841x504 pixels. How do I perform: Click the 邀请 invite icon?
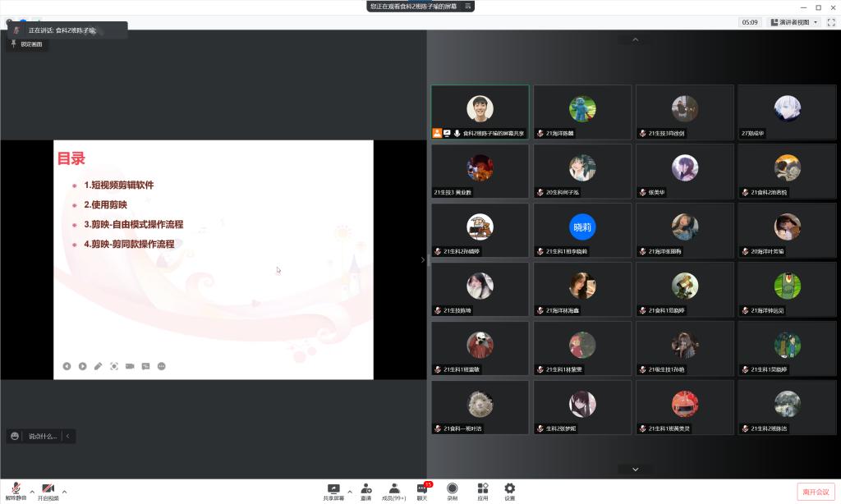[365, 491]
